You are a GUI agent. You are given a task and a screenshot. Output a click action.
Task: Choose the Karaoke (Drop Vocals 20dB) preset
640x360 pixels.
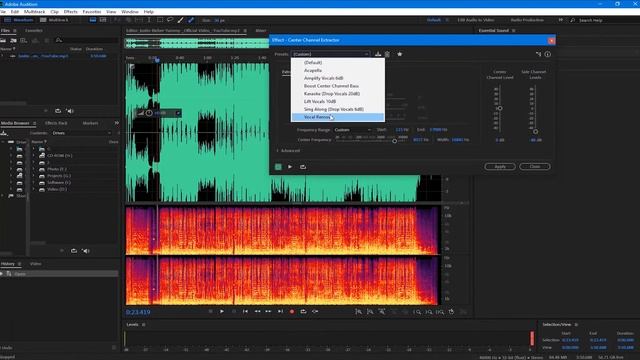click(x=338, y=93)
